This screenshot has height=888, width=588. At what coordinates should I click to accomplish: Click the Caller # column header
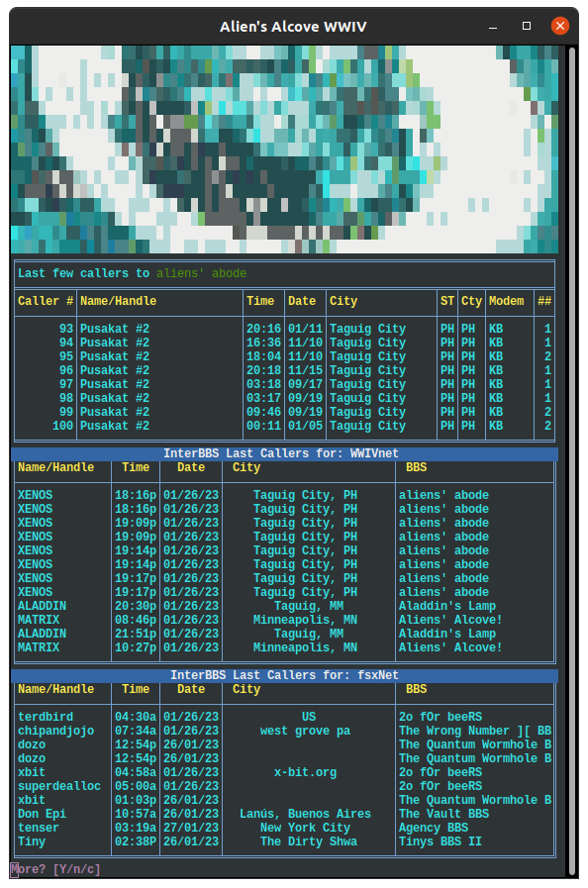click(x=46, y=301)
